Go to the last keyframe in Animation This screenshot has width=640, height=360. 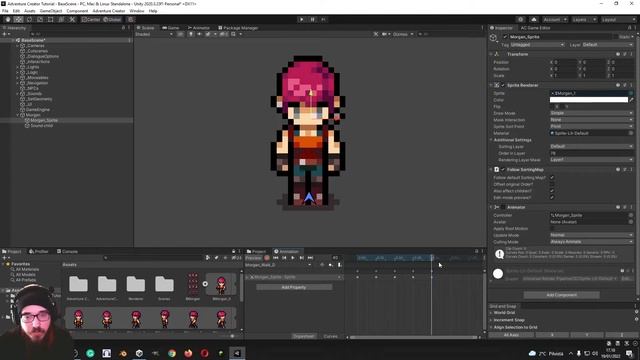coord(310,258)
